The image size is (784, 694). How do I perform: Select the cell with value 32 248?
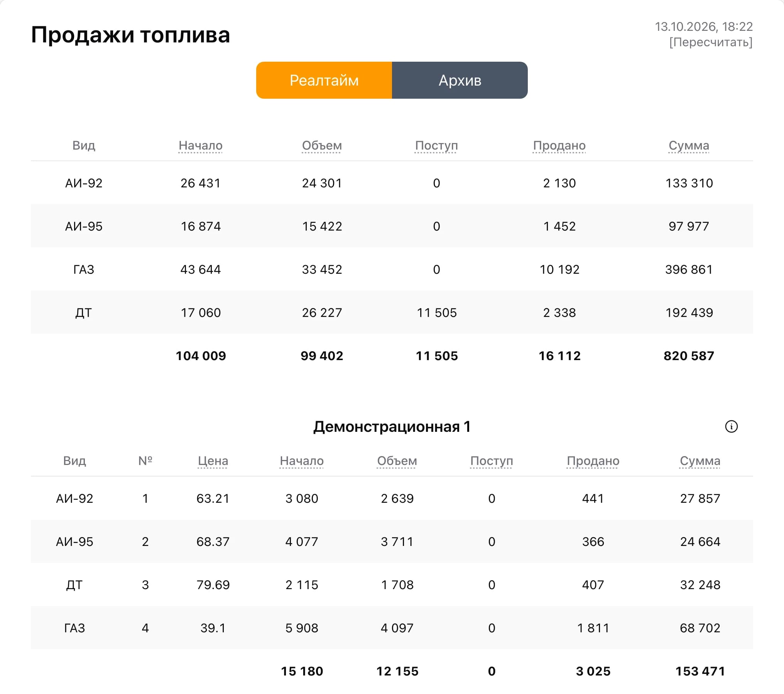[700, 585]
